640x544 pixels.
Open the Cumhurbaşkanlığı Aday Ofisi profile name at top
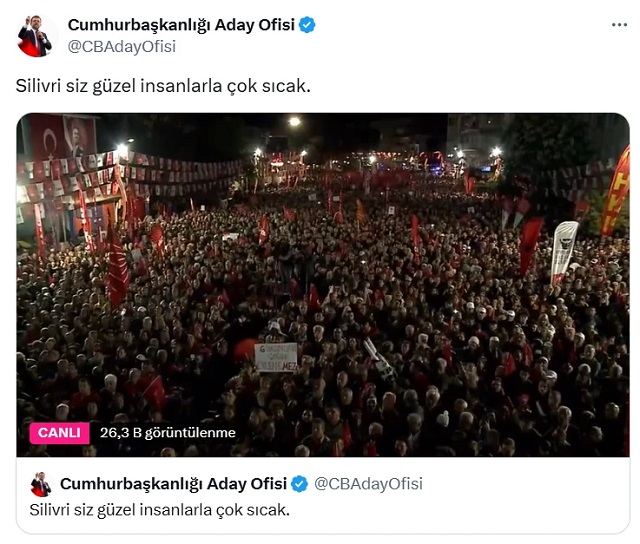(181, 25)
